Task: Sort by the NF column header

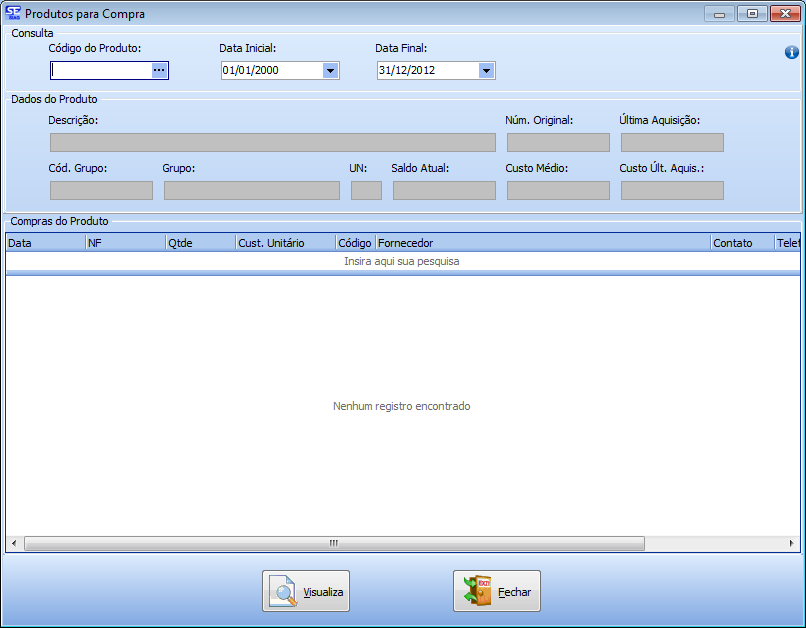Action: click(125, 243)
